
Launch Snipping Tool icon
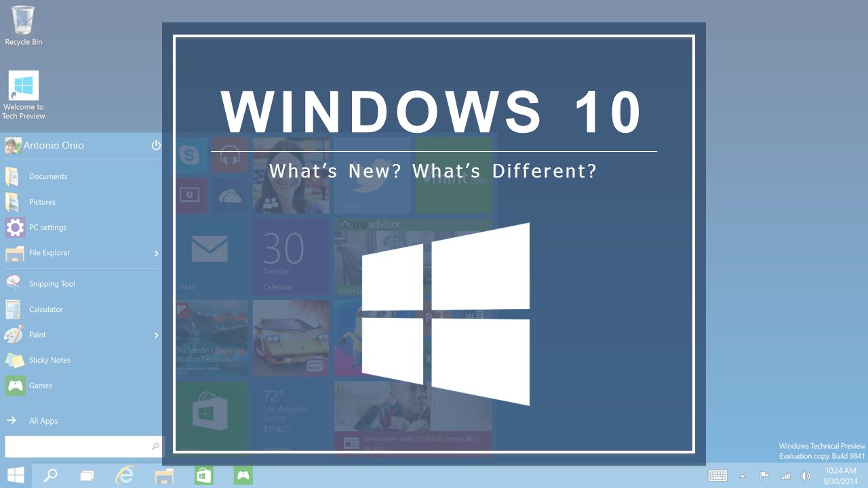[x=14, y=283]
